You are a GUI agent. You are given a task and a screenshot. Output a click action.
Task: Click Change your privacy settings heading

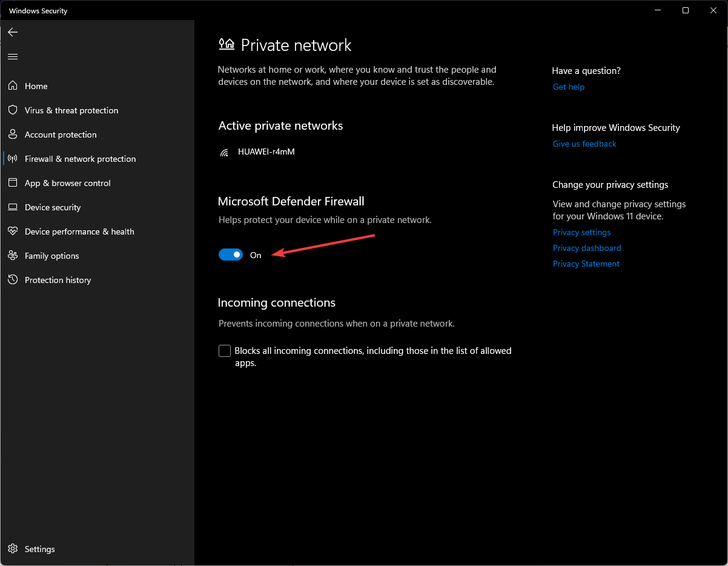pyautogui.click(x=611, y=185)
